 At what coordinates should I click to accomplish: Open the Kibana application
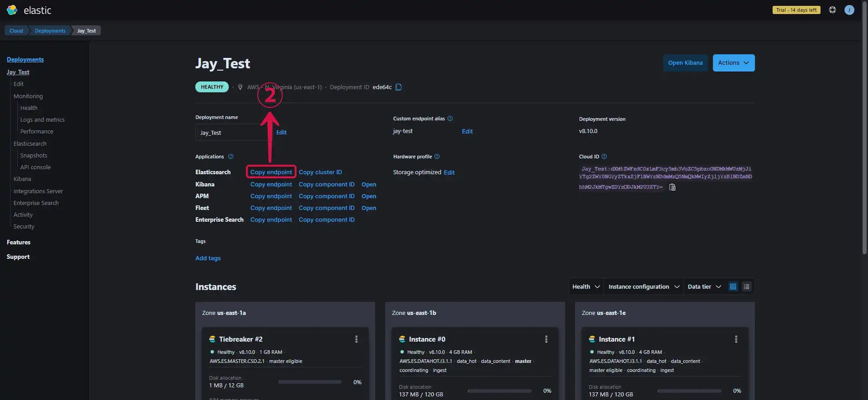369,185
